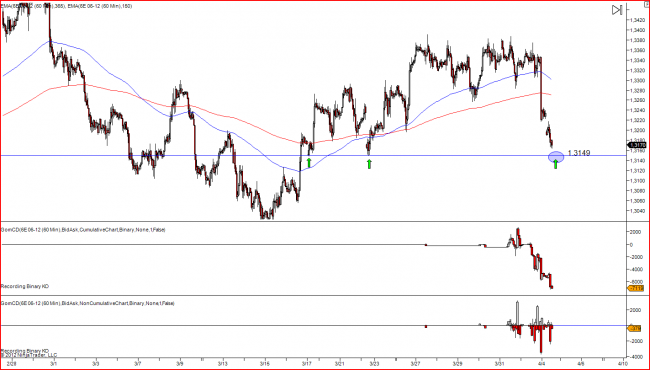Click the 3/1 date label
The width and height of the screenshot is (650, 370).
click(x=54, y=362)
